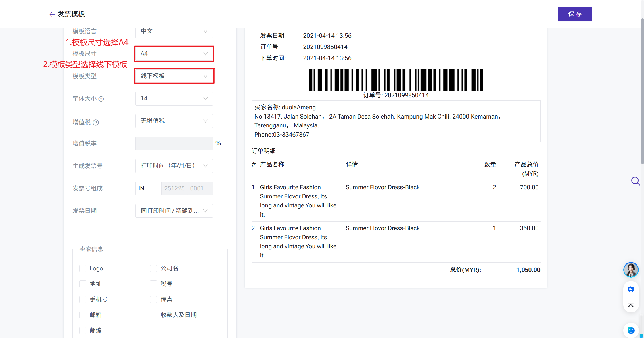644x338 pixels.
Task: Open the customer service agent avatar
Action: pyautogui.click(x=631, y=270)
